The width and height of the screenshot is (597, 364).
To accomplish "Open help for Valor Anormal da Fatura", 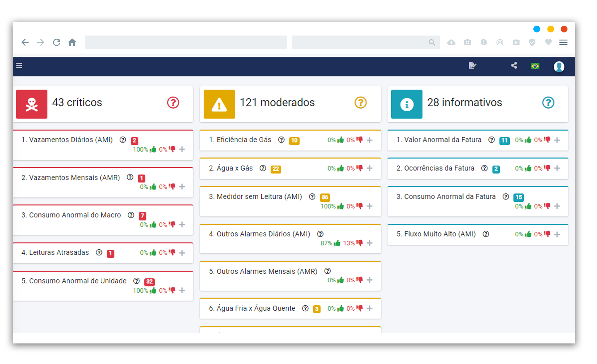I will (x=492, y=140).
